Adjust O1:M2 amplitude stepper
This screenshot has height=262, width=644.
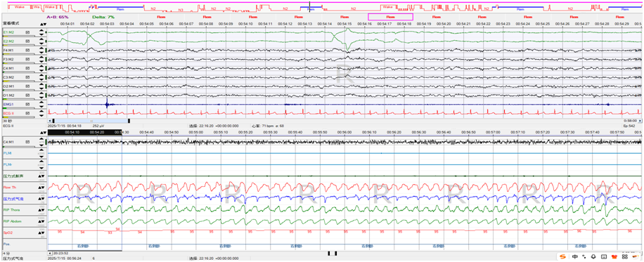click(42, 96)
